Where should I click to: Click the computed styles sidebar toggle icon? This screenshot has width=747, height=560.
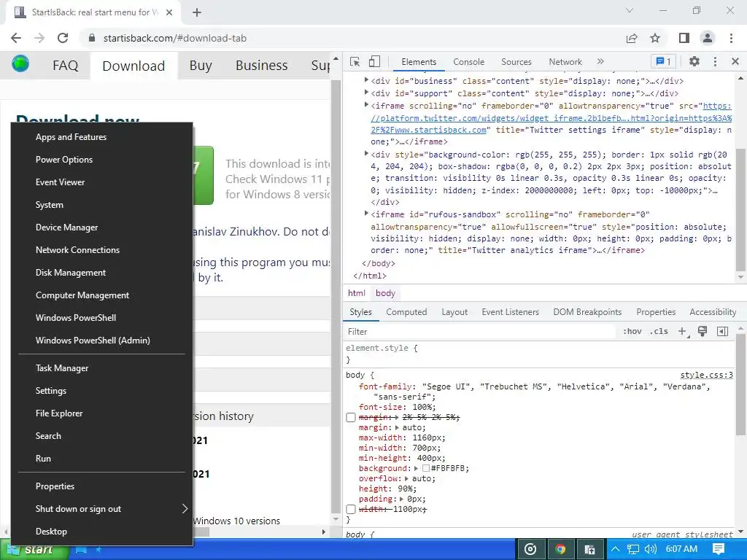[722, 332]
